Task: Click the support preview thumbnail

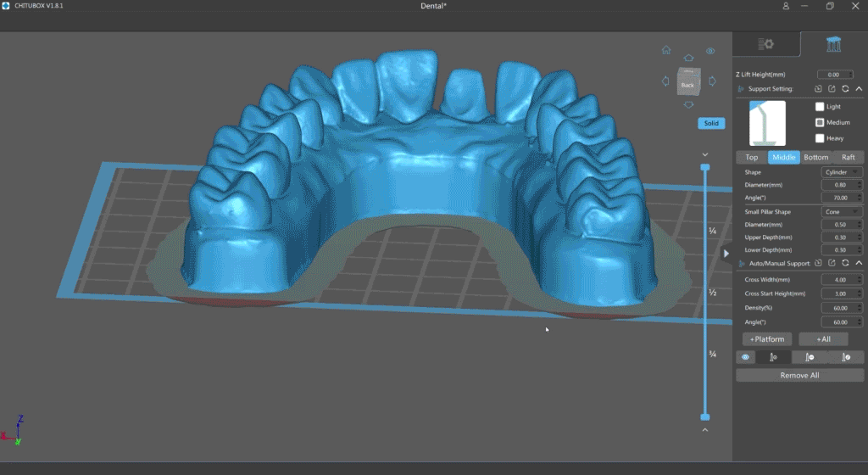Action: 767,124
